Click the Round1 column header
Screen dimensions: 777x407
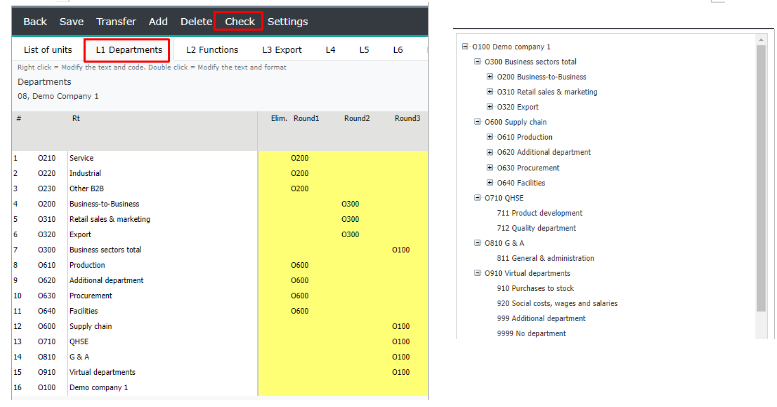(306, 118)
